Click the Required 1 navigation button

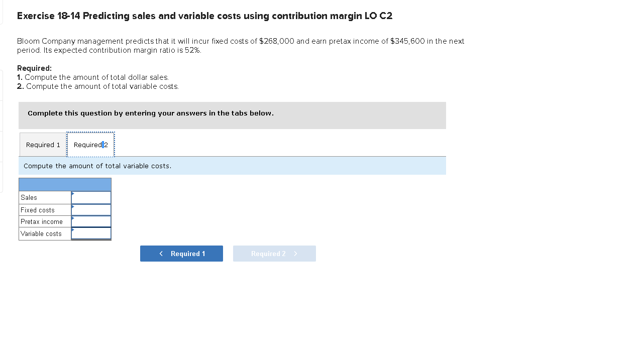point(181,254)
